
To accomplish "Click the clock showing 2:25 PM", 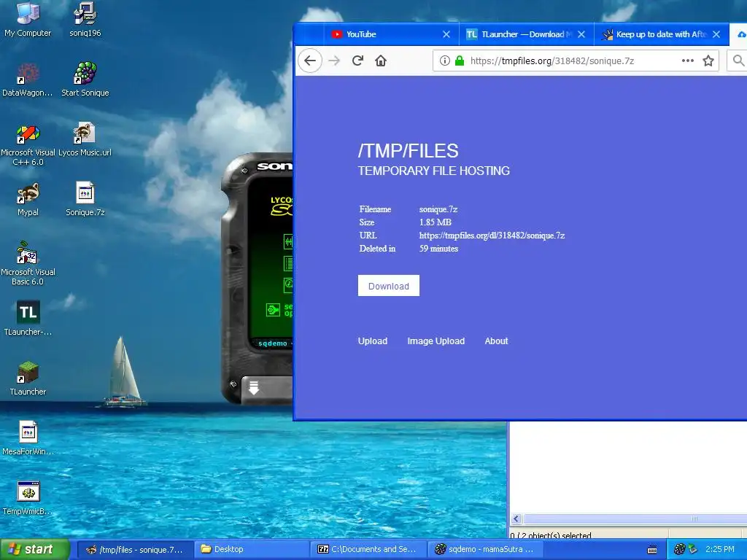I will point(720,549).
